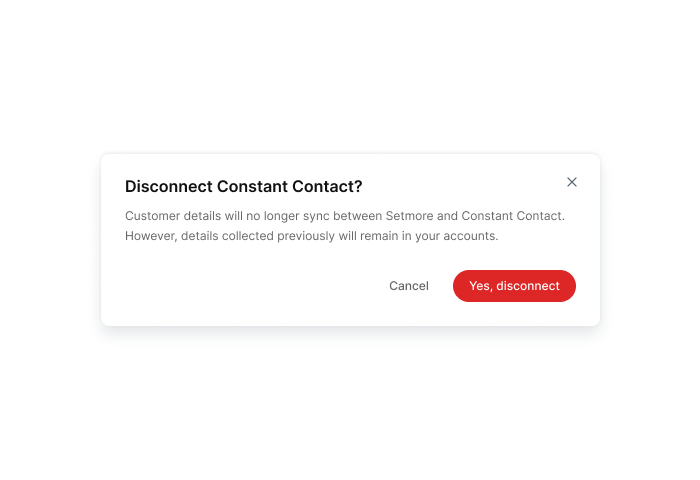Click the Cancel button
The width and height of the screenshot is (700, 480).
pos(408,286)
